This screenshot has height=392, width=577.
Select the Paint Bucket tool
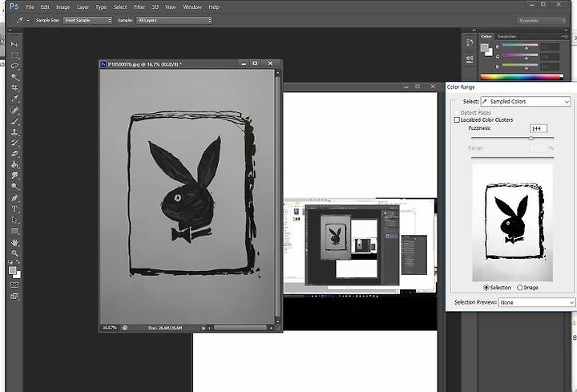14,164
